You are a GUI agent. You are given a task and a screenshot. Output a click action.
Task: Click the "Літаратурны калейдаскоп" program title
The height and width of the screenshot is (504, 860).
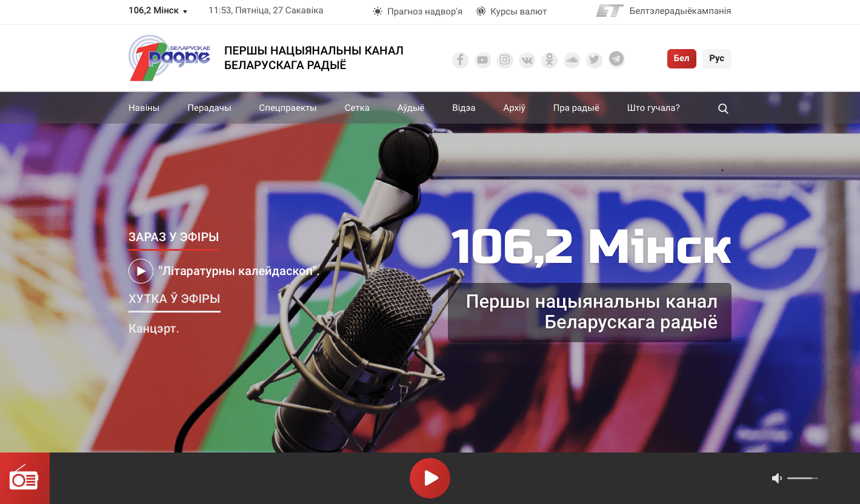pyautogui.click(x=238, y=271)
